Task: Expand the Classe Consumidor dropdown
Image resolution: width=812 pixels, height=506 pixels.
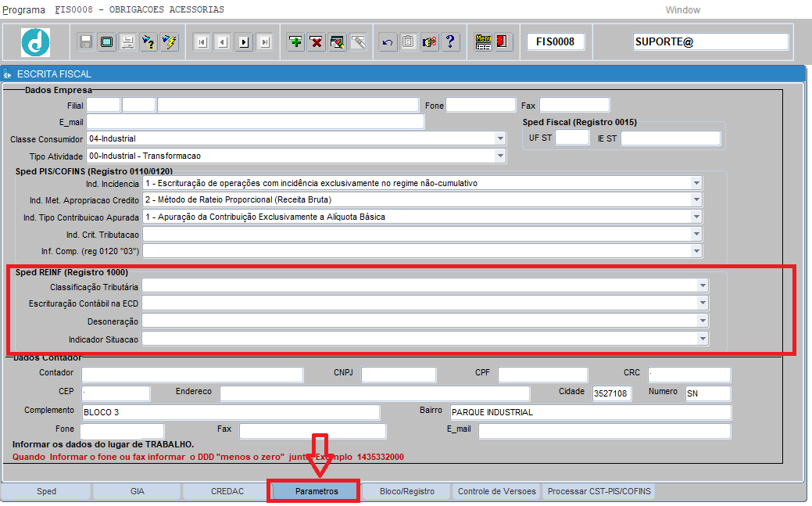Action: [x=500, y=139]
